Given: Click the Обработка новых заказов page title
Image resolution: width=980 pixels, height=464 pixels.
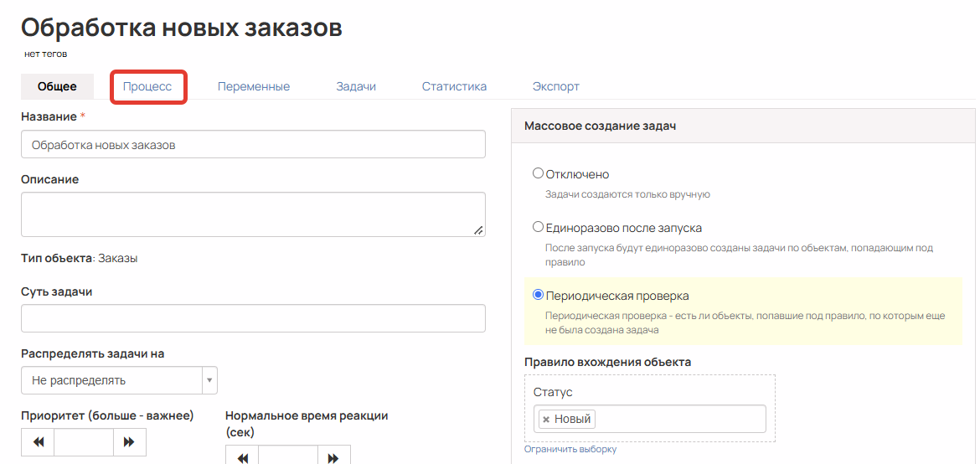Looking at the screenshot, I should [182, 28].
